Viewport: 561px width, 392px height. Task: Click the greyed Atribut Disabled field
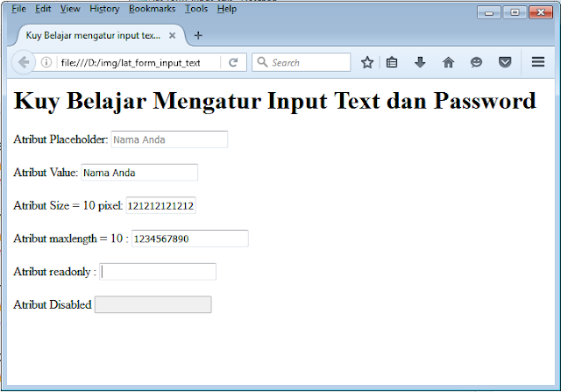click(153, 304)
